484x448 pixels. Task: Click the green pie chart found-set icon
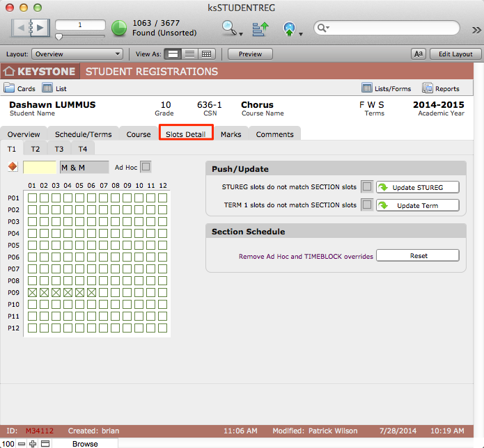(x=119, y=29)
